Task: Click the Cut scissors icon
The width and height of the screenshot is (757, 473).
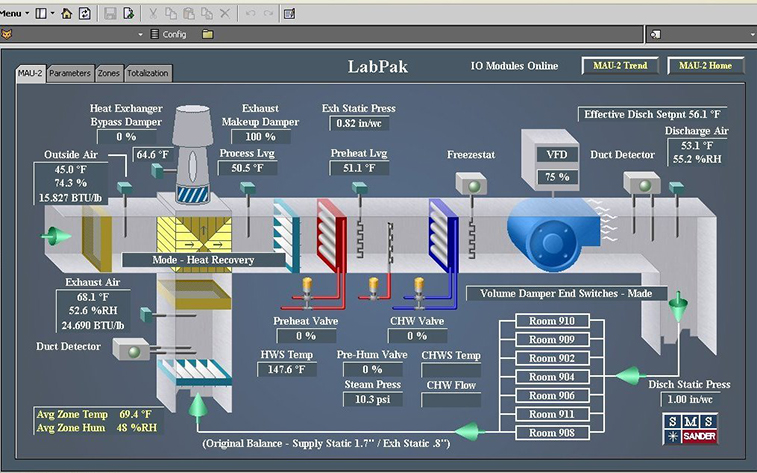Action: [153, 14]
